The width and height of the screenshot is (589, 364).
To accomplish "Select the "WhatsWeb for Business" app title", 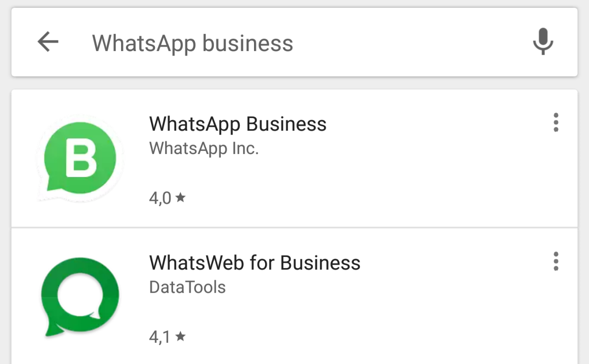I will click(254, 263).
